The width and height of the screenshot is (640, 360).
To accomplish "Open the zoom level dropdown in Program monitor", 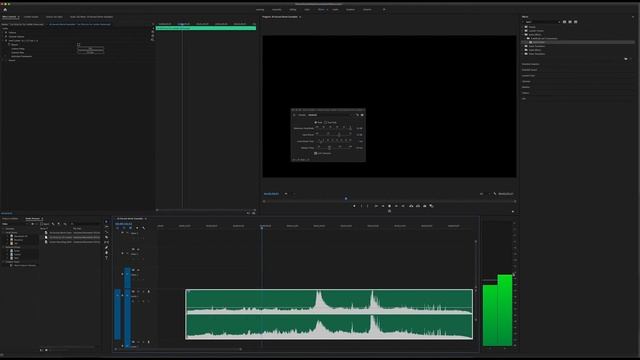I will pos(286,194).
